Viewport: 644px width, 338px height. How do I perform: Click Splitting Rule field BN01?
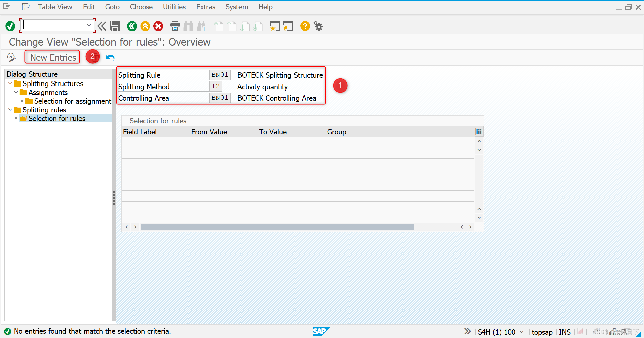tap(220, 75)
